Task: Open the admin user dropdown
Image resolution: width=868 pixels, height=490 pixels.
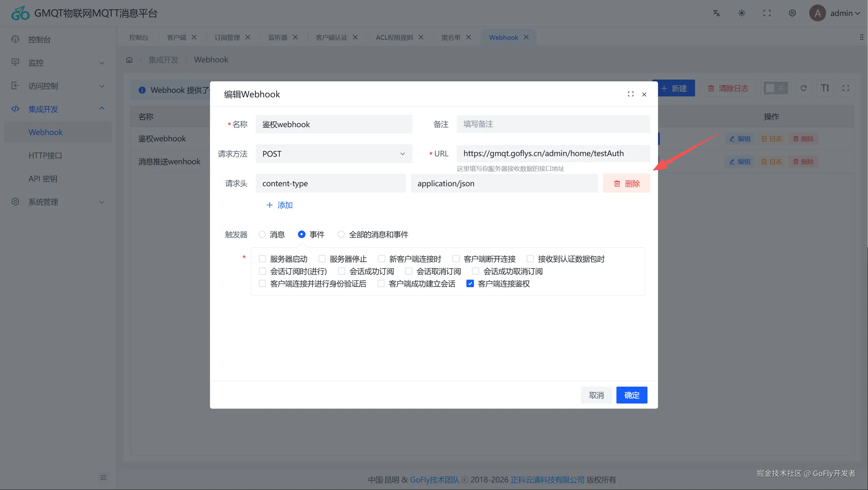Action: tap(845, 13)
